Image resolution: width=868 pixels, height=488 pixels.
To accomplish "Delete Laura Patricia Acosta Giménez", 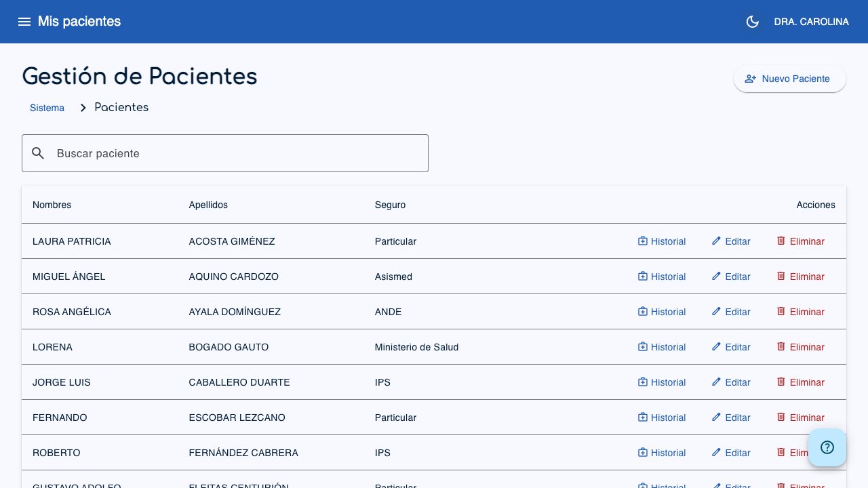I will click(x=800, y=241).
